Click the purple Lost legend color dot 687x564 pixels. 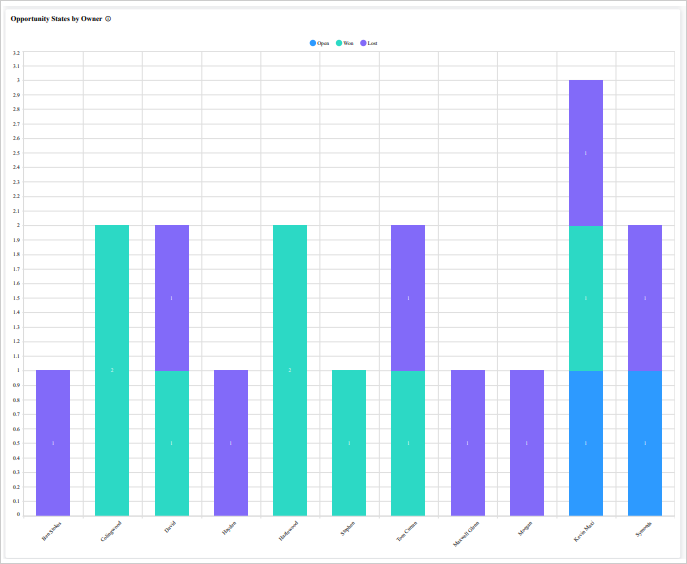pos(362,43)
